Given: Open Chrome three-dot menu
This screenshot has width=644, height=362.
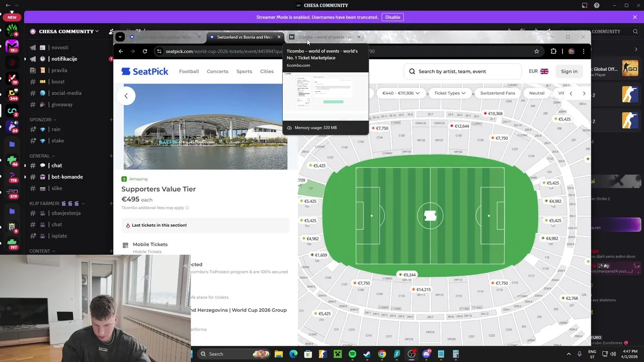Looking at the screenshot, I should click(x=584, y=51).
